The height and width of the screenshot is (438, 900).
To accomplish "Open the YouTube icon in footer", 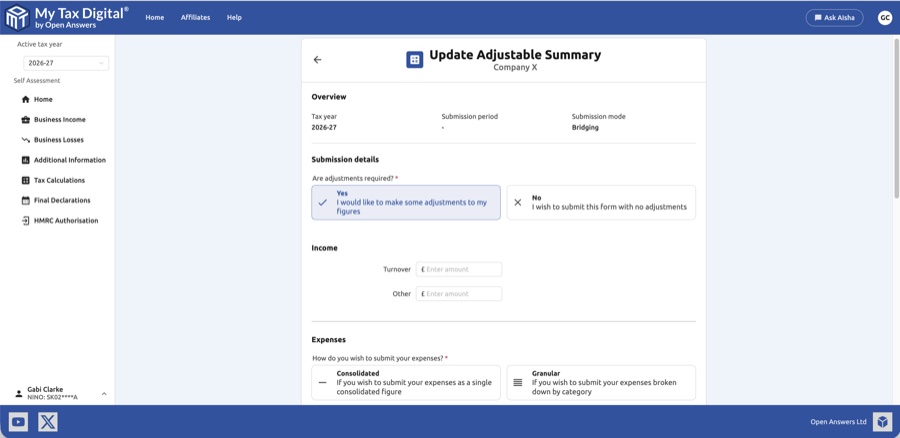I will (18, 422).
